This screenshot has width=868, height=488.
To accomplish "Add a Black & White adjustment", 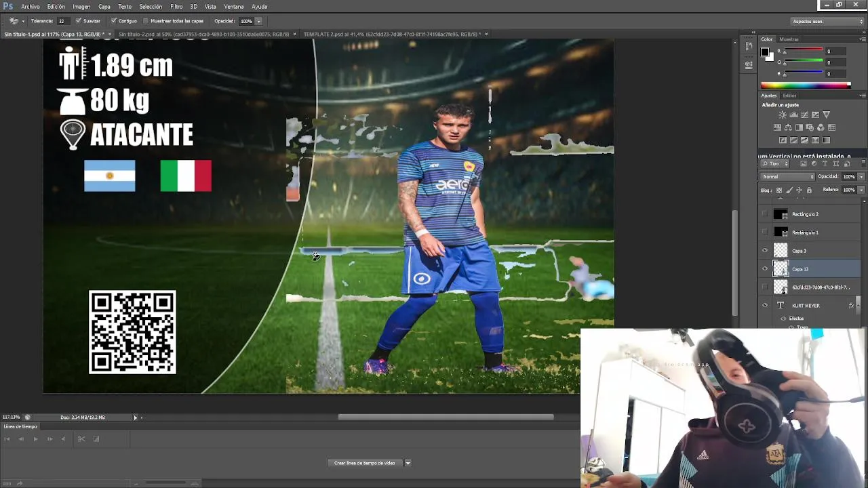I will [799, 127].
